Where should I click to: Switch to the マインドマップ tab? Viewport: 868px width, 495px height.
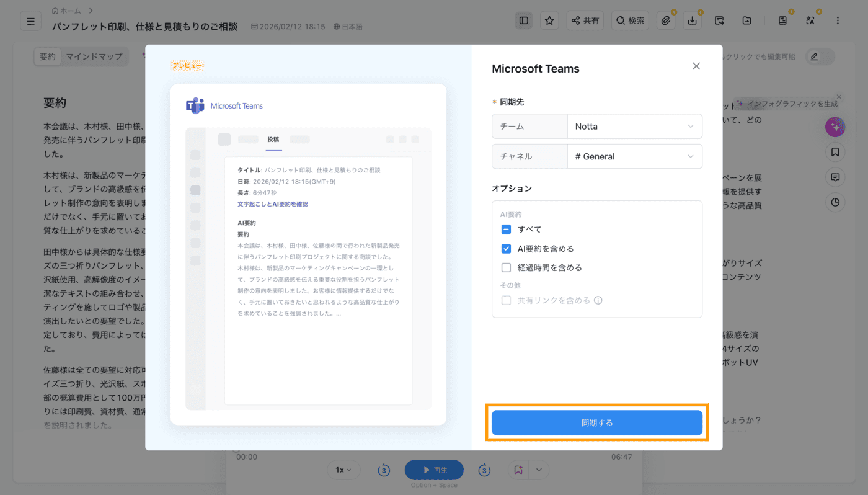click(x=94, y=56)
